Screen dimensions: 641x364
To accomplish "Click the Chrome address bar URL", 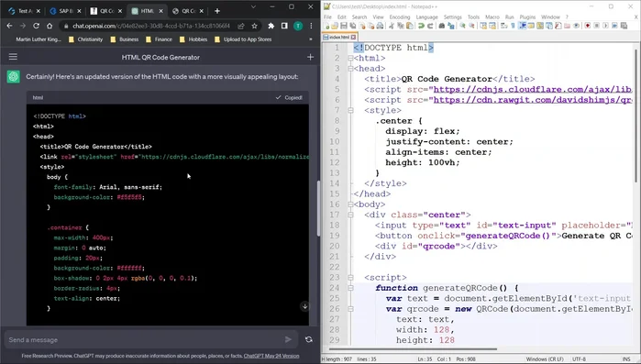I will (151, 26).
